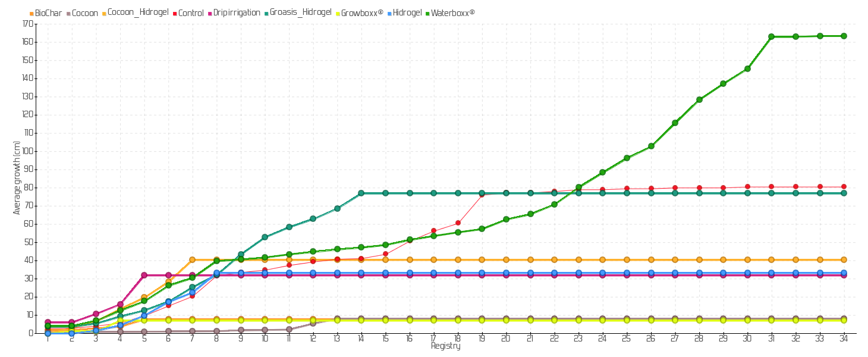Viewport: 868px width, 357px height.
Task: Select Waterboxx® data point at registry 31
Action: [x=771, y=37]
